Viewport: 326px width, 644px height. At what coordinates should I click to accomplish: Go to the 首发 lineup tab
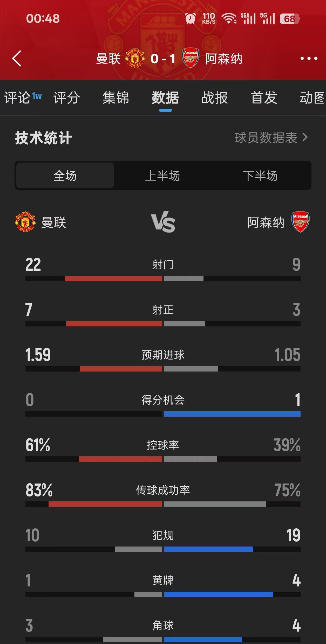(x=264, y=98)
